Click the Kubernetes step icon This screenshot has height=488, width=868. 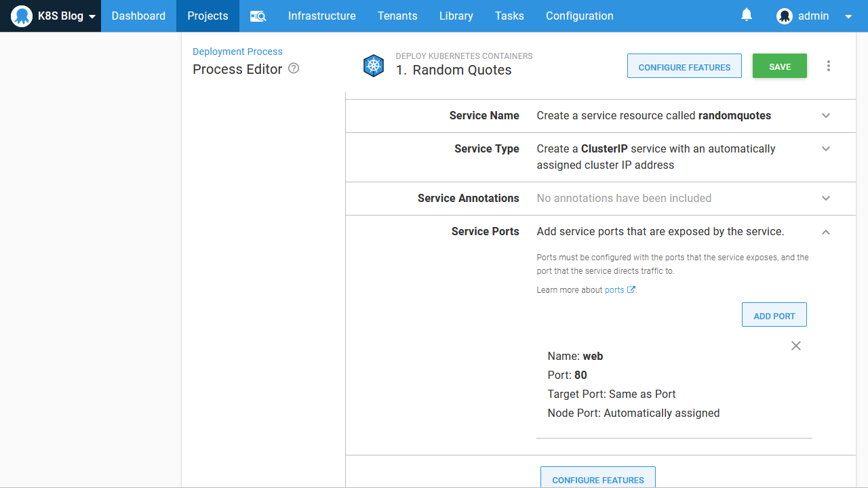(374, 66)
